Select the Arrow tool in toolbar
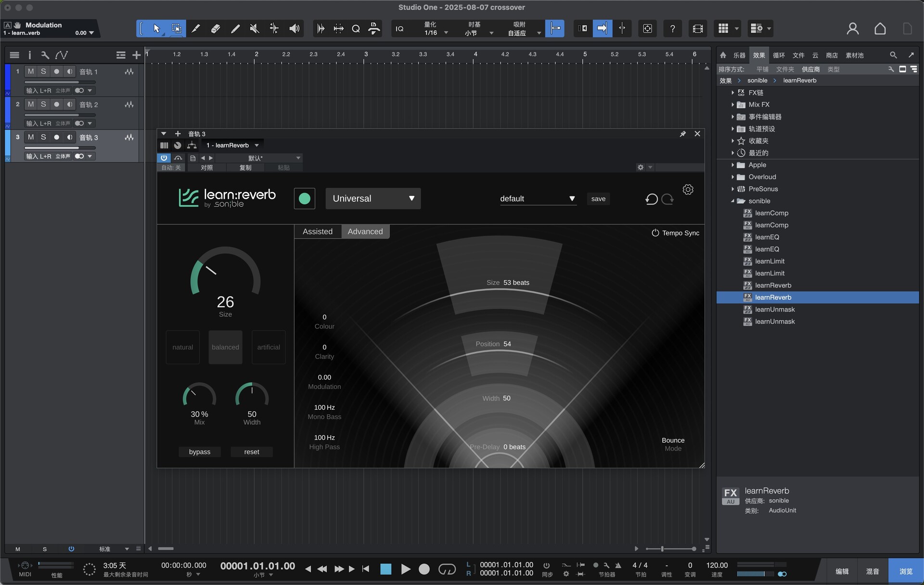 156,29
